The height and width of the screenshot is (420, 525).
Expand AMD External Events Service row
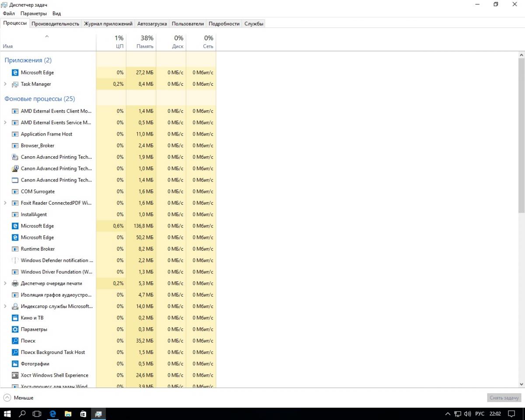click(5, 122)
